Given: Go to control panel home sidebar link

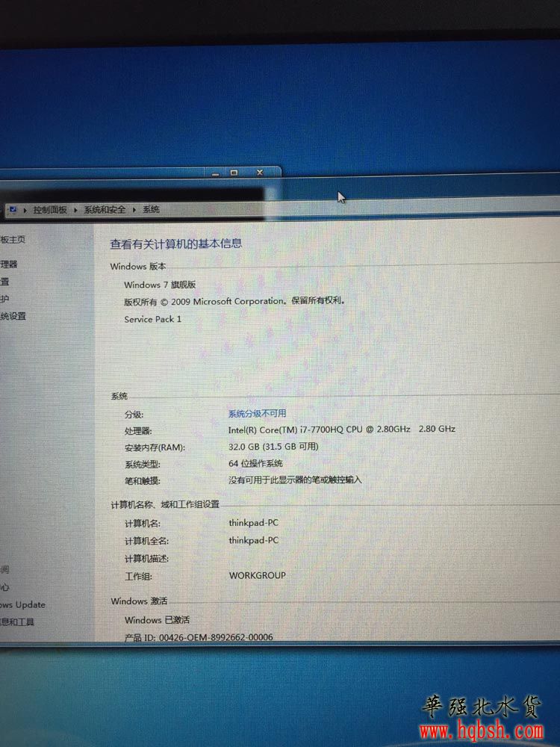Looking at the screenshot, I should point(13,239).
